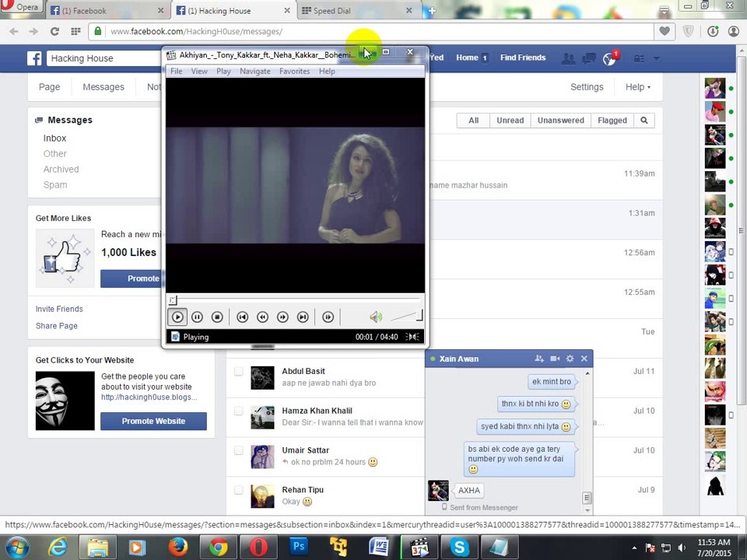
Task: Check the Abdul Basit message checkbox
Action: click(x=239, y=372)
